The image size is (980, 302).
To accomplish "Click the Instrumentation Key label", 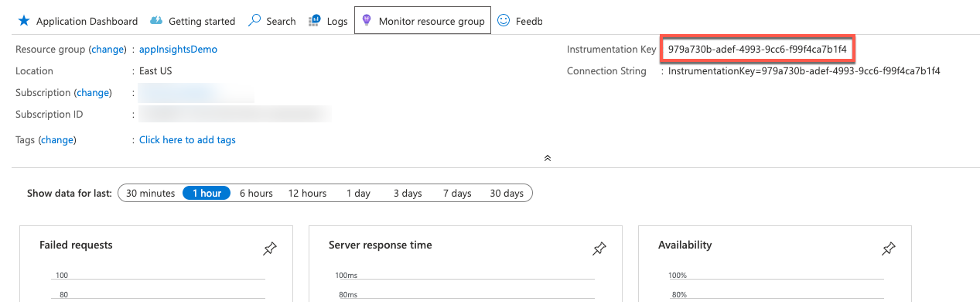I will (612, 49).
